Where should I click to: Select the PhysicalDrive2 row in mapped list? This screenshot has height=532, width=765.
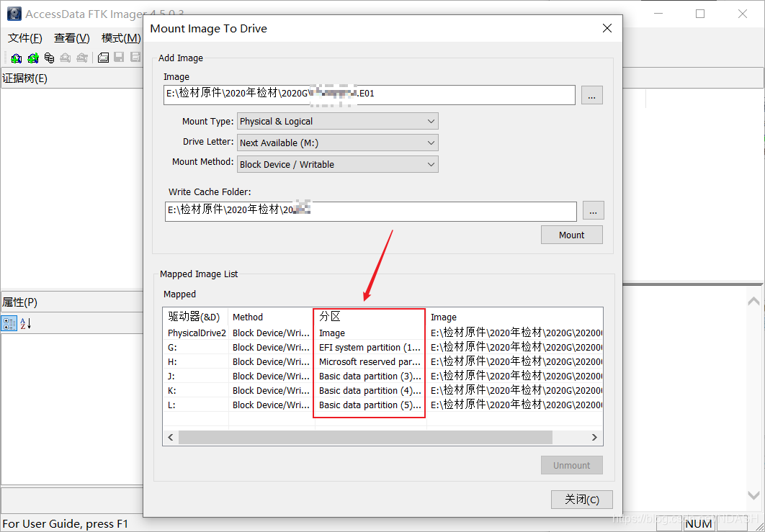[x=383, y=333]
